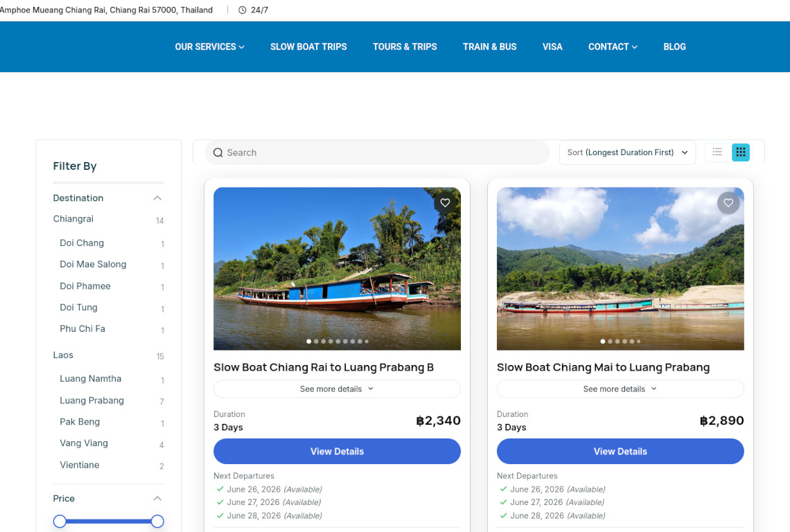Collapse the Price filter section

point(157,498)
